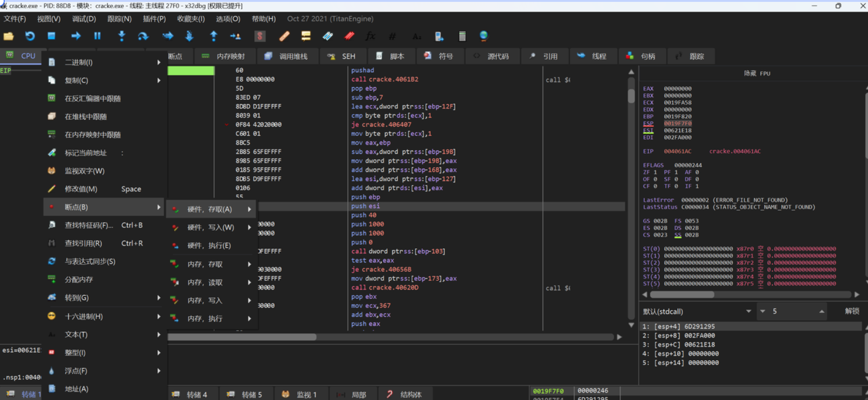Click the disassembly vertical scrollbar
The image size is (868, 400).
pos(631,198)
